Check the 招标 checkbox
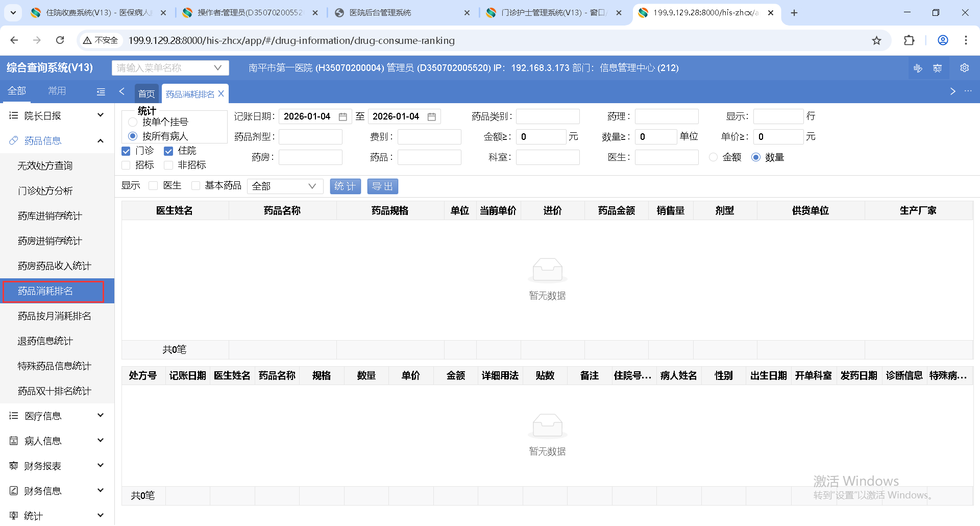This screenshot has height=526, width=980. [126, 165]
